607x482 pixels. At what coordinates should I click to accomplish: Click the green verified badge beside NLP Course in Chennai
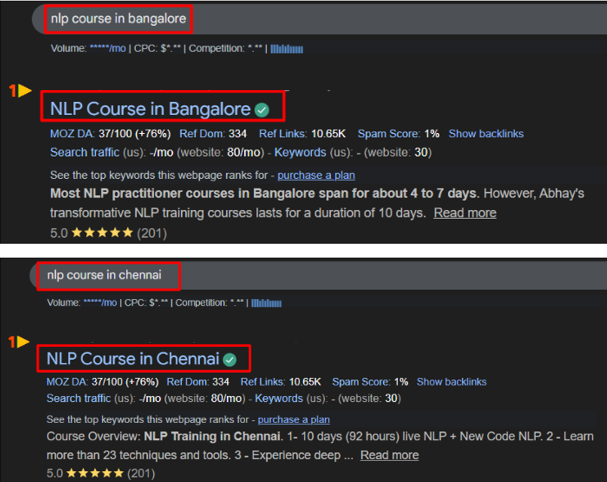click(x=230, y=359)
